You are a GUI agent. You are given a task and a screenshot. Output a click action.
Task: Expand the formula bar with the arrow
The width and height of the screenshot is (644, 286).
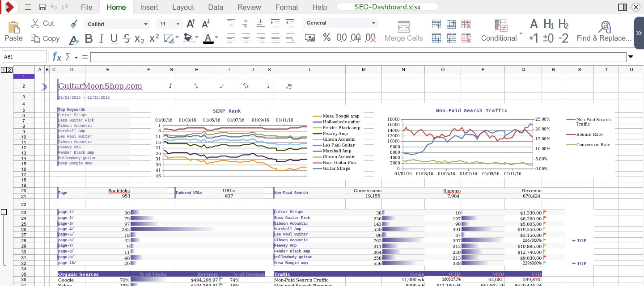[x=631, y=57]
